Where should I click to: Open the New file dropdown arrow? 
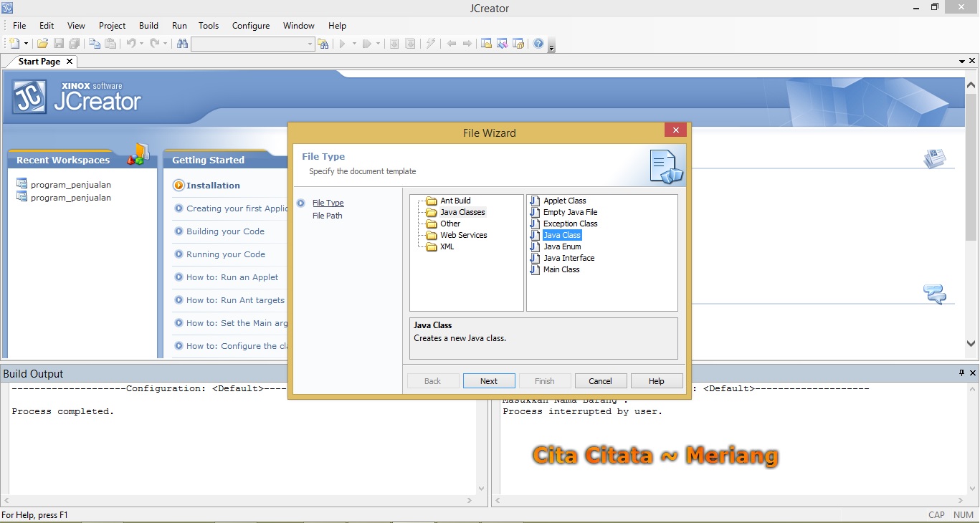26,44
